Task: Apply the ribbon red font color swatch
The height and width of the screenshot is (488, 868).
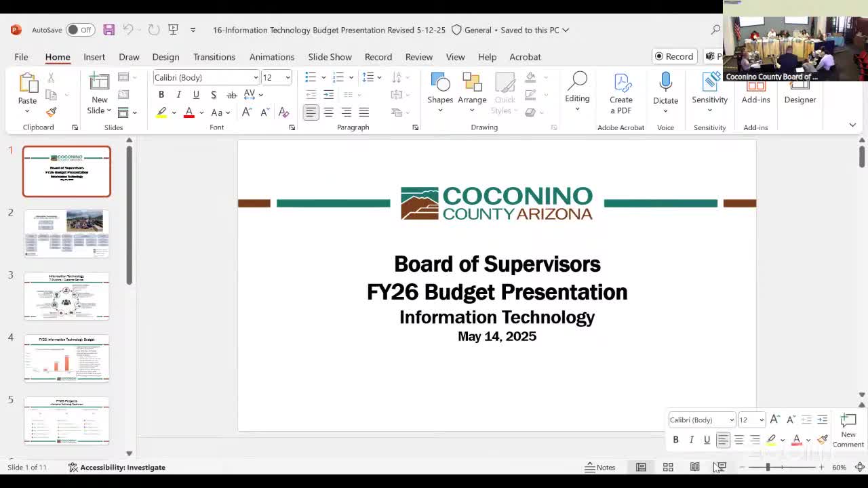Action: [189, 113]
